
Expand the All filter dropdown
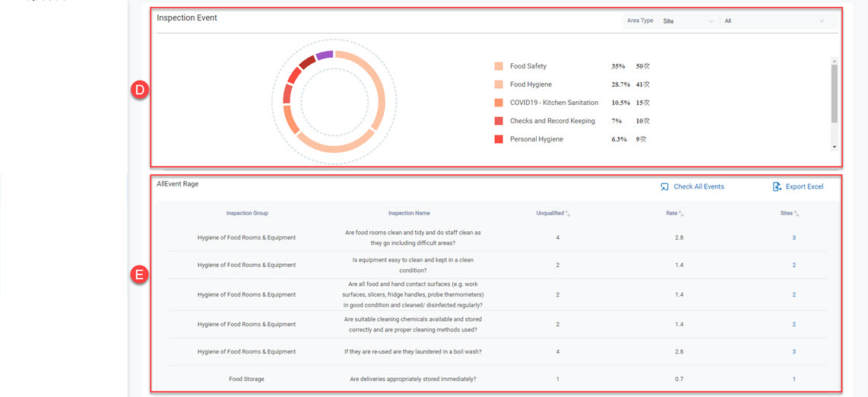point(774,21)
